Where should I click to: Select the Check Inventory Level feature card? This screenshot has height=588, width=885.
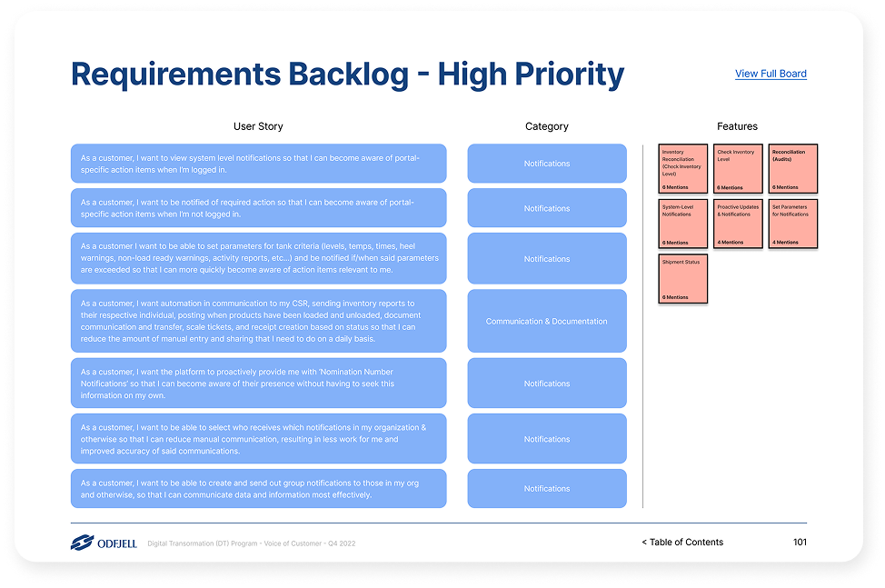click(739, 168)
